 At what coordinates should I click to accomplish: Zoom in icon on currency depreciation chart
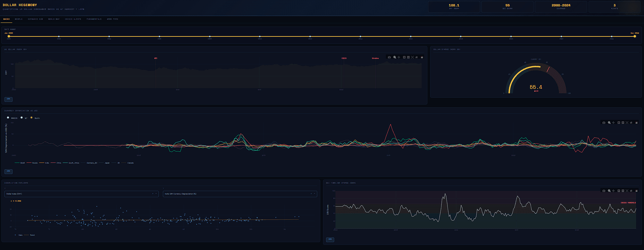(x=619, y=123)
